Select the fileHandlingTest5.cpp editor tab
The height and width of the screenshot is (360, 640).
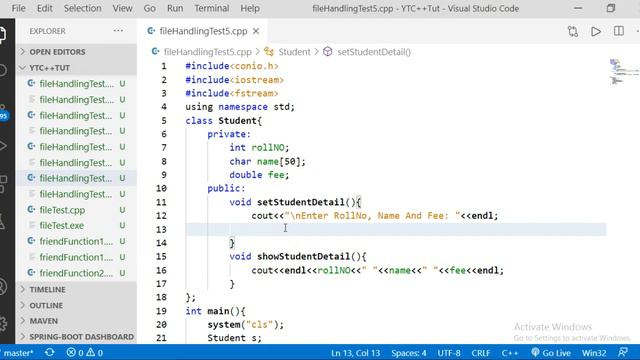pyautogui.click(x=203, y=31)
